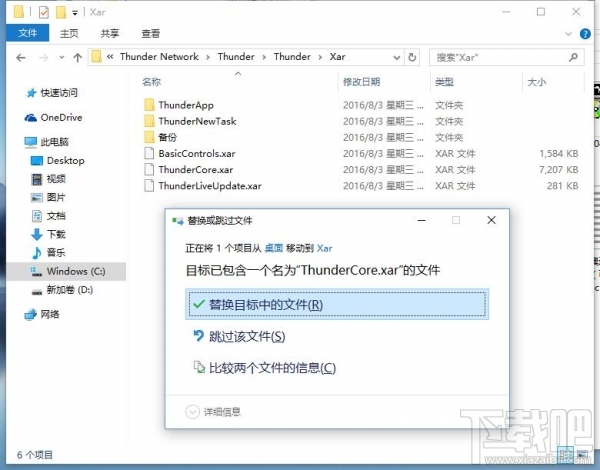Go up one folder level

tap(78, 58)
